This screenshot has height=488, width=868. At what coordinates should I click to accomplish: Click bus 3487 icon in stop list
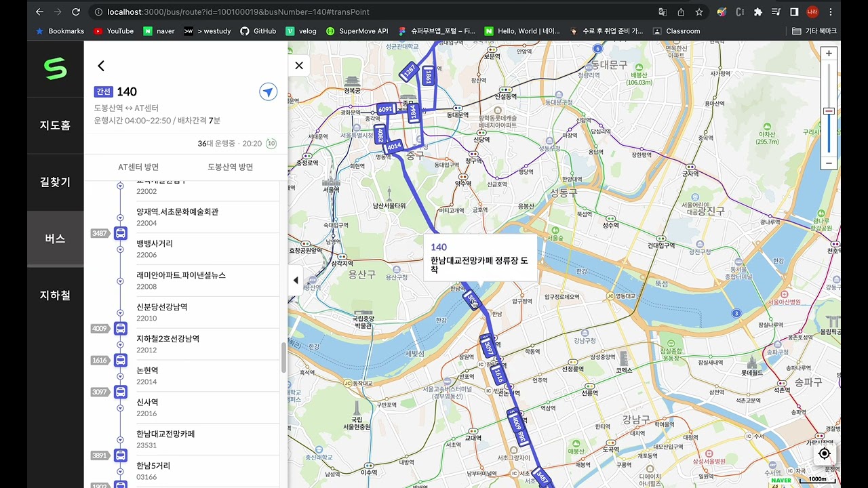120,233
